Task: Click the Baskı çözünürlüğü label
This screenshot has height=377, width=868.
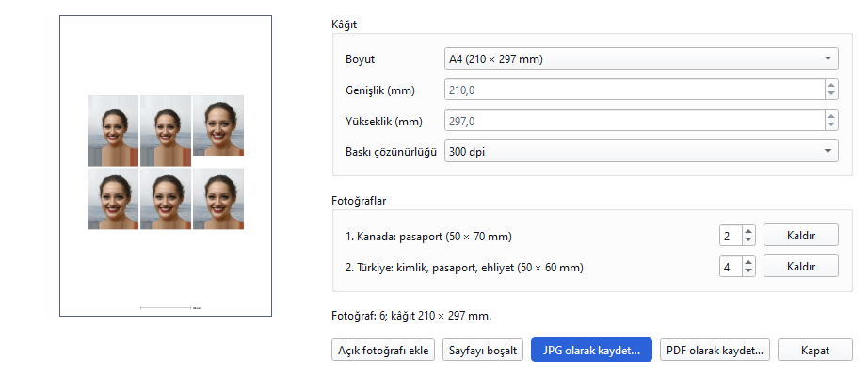Action: [x=392, y=152]
